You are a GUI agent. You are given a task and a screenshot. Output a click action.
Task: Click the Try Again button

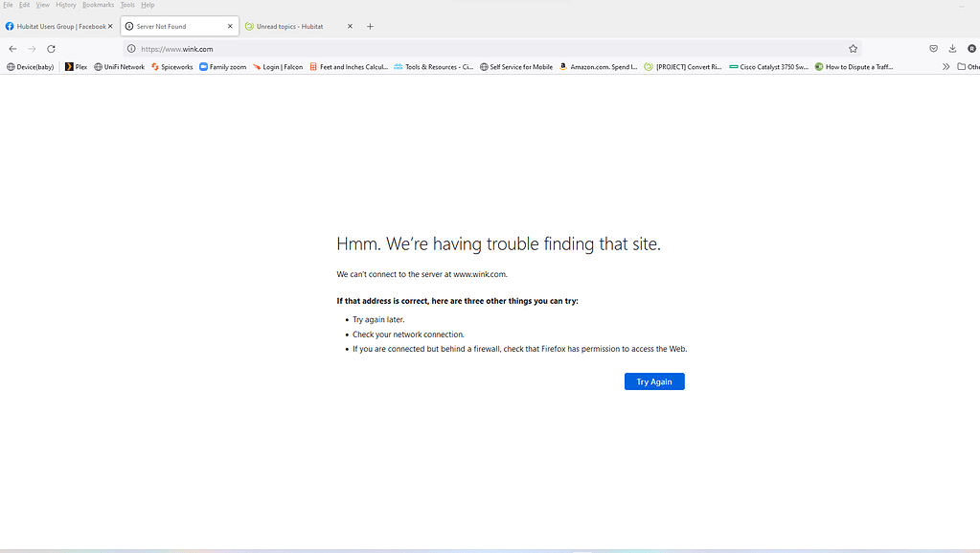coord(654,381)
